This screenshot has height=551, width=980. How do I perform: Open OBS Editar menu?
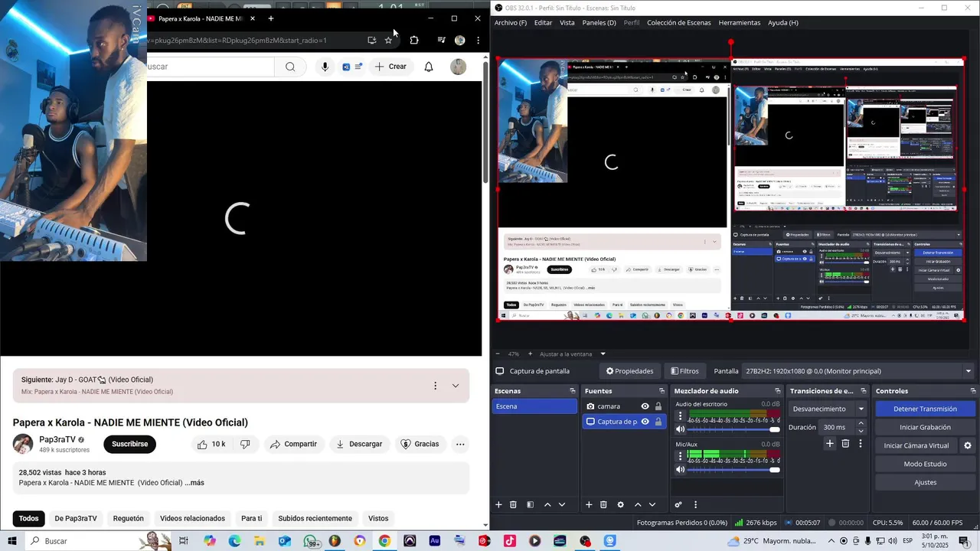pos(543,22)
